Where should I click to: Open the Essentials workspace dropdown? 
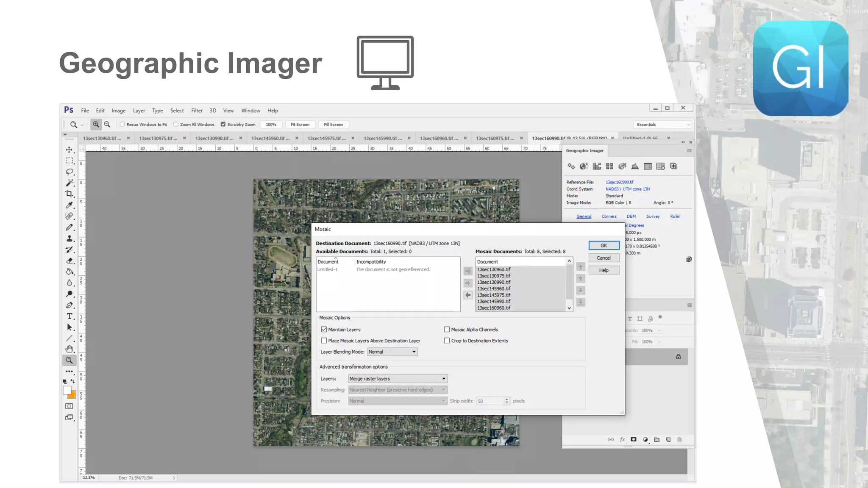click(x=663, y=125)
